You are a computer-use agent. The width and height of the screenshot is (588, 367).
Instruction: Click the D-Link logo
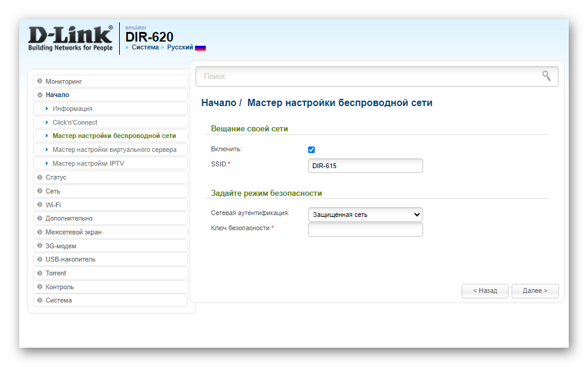(x=70, y=39)
